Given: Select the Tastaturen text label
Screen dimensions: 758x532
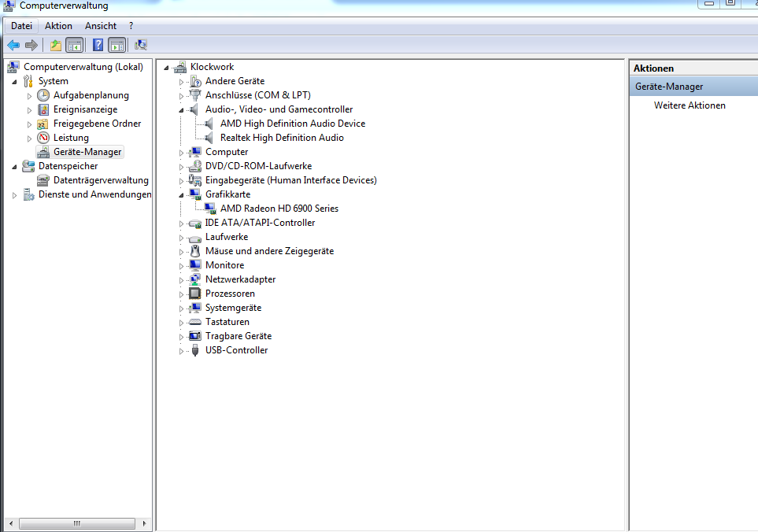Looking at the screenshot, I should (x=227, y=322).
